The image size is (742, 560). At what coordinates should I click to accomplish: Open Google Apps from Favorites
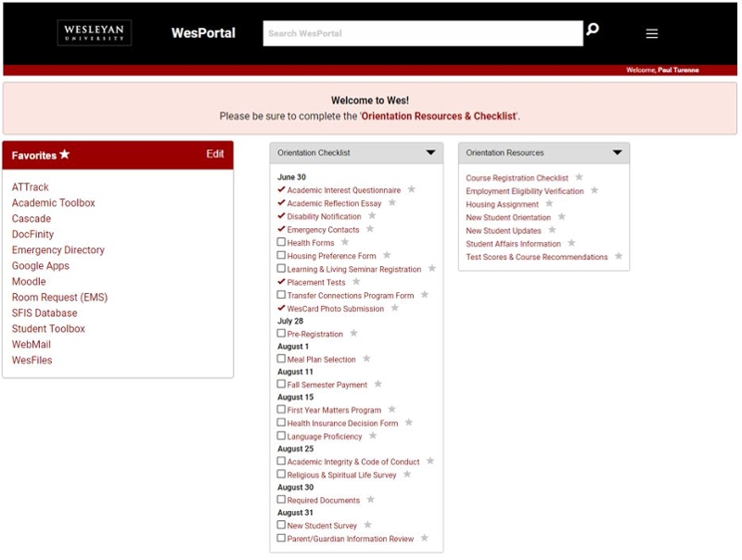tap(41, 266)
